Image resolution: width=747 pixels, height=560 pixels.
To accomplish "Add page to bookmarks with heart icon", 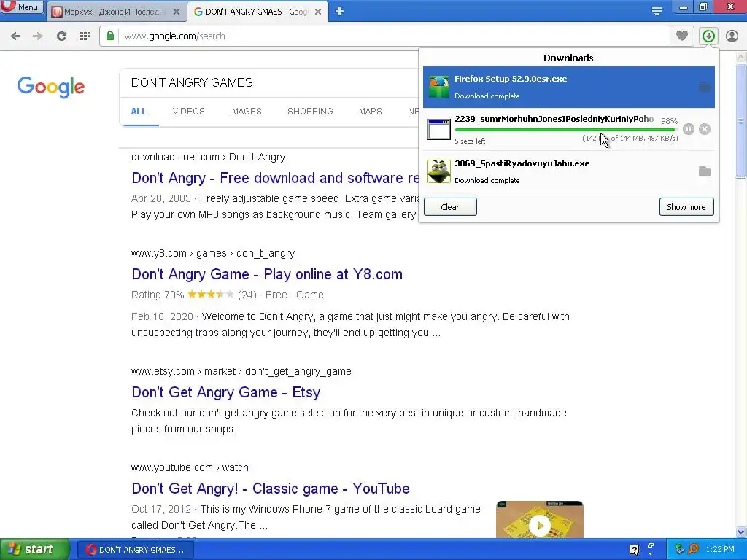I will click(x=682, y=36).
